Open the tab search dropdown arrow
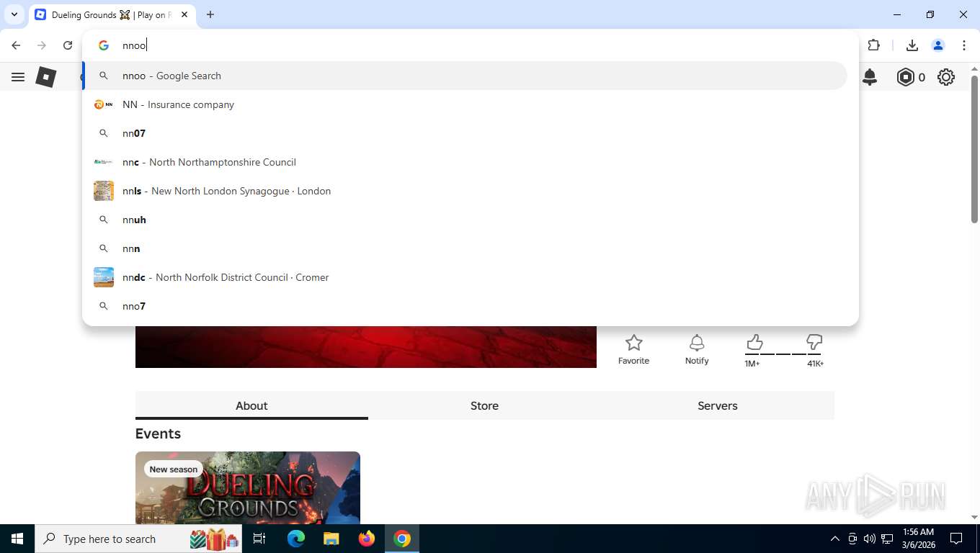 point(14,14)
